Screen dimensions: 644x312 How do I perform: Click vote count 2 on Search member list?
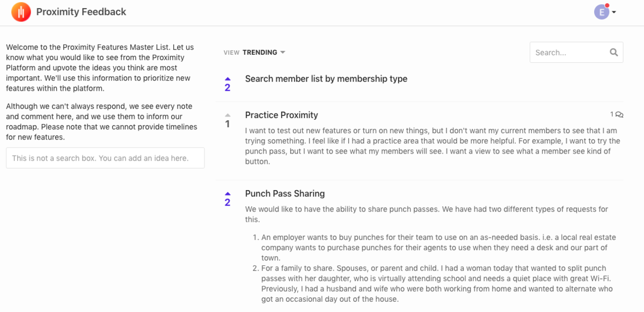(x=228, y=88)
